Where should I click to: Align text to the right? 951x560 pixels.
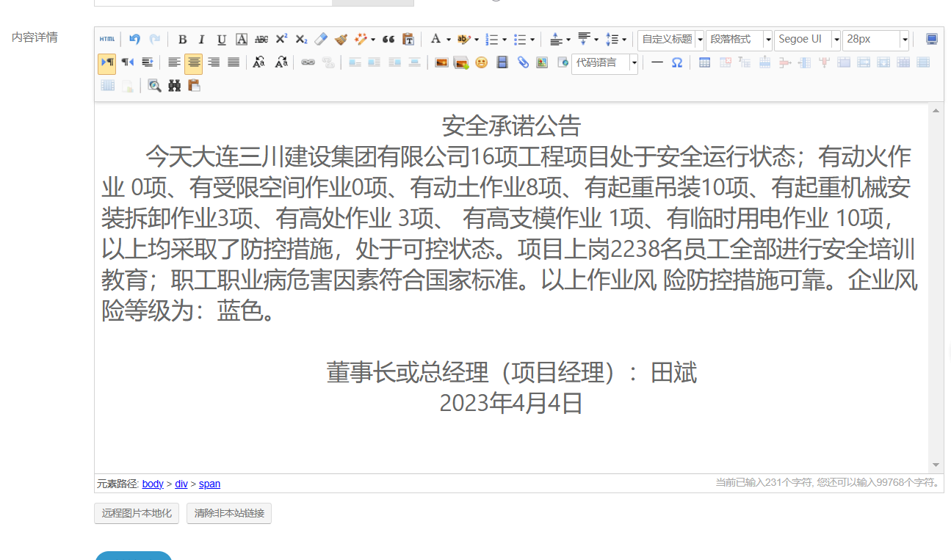(x=214, y=62)
